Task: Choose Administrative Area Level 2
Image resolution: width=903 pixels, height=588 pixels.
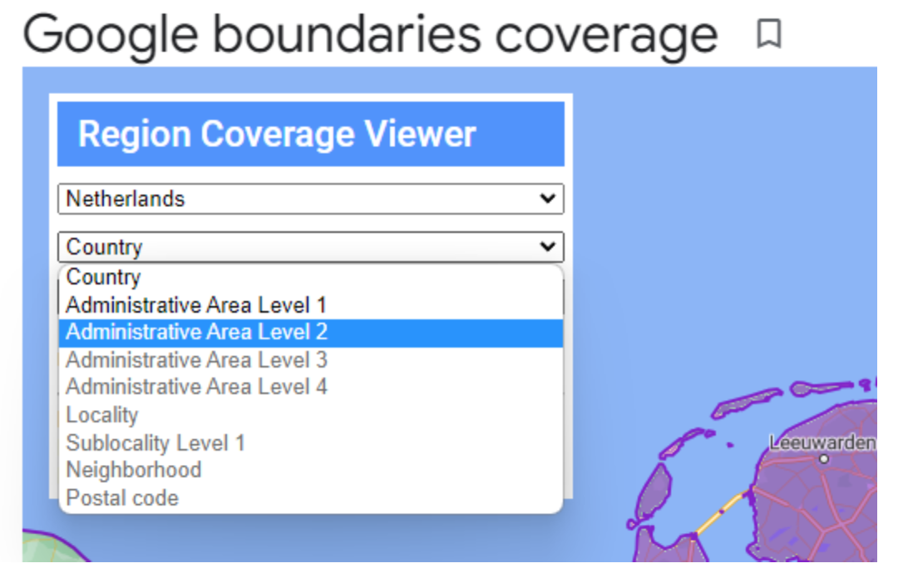Action: click(x=311, y=333)
